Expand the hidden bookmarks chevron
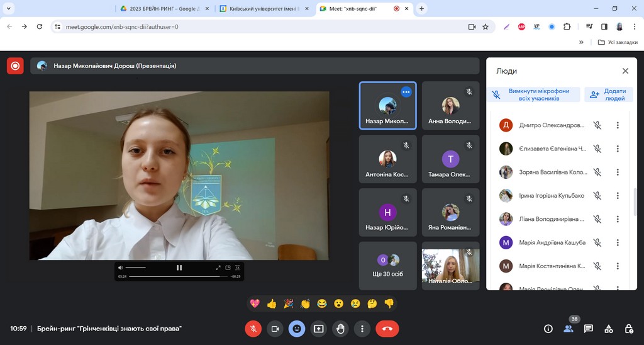This screenshot has height=345, width=644. [x=581, y=42]
